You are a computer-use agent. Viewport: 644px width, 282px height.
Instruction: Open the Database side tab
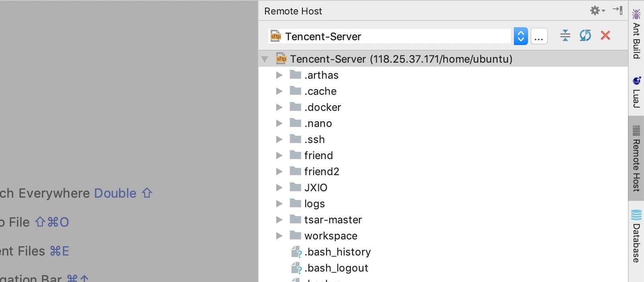click(636, 236)
